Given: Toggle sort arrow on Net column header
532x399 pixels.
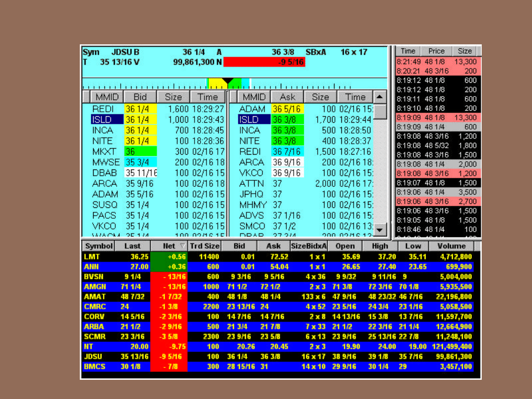Looking at the screenshot, I should tap(183, 246).
